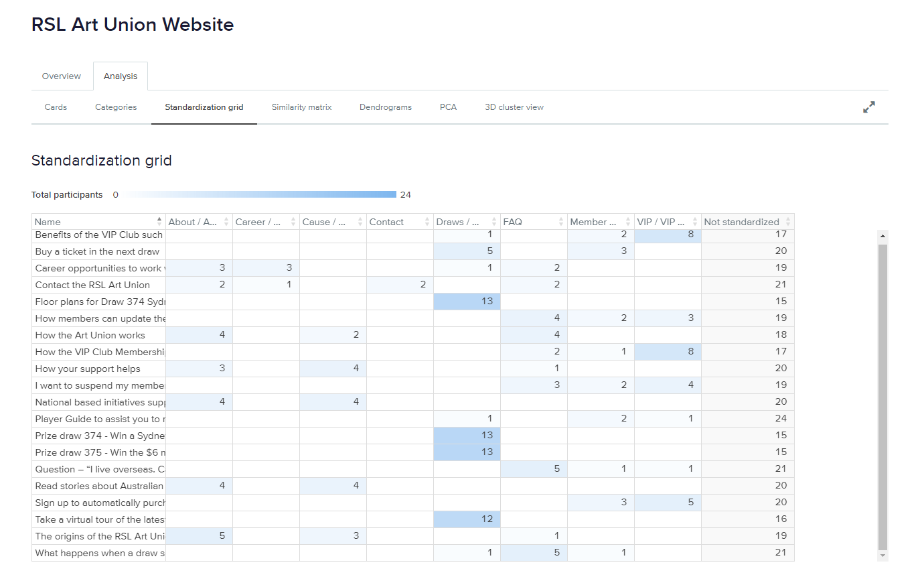Click the Total participants gradient legend bar
Screen dimensions: 924x581
261,194
